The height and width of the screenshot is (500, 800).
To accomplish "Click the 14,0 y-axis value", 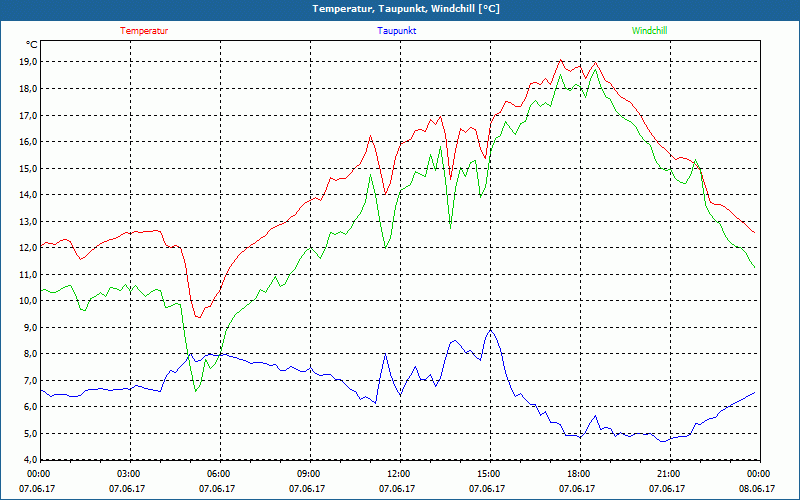I will (29, 195).
